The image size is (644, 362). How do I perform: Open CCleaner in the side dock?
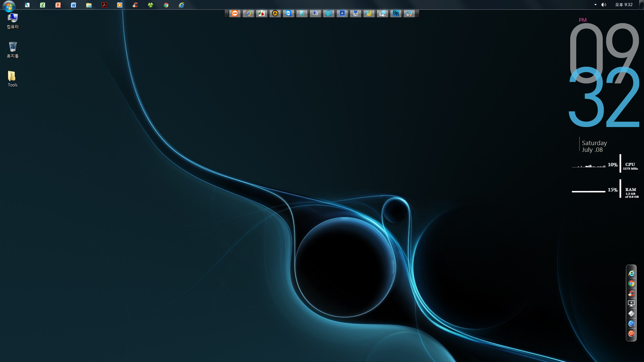[x=631, y=294]
